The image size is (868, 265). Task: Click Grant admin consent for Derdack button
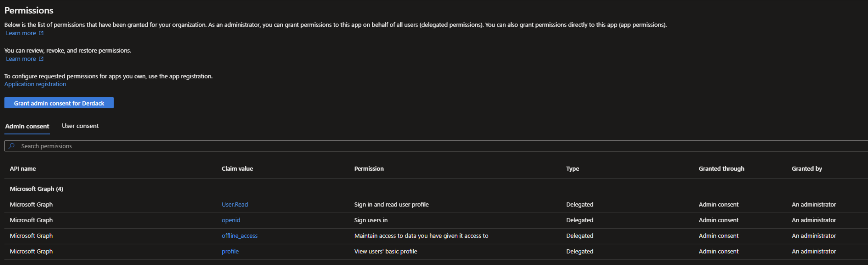click(59, 103)
